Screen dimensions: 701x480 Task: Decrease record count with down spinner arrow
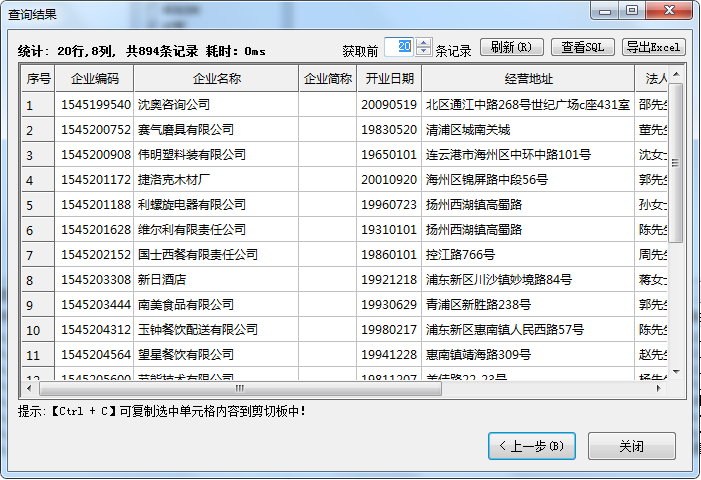[x=424, y=52]
